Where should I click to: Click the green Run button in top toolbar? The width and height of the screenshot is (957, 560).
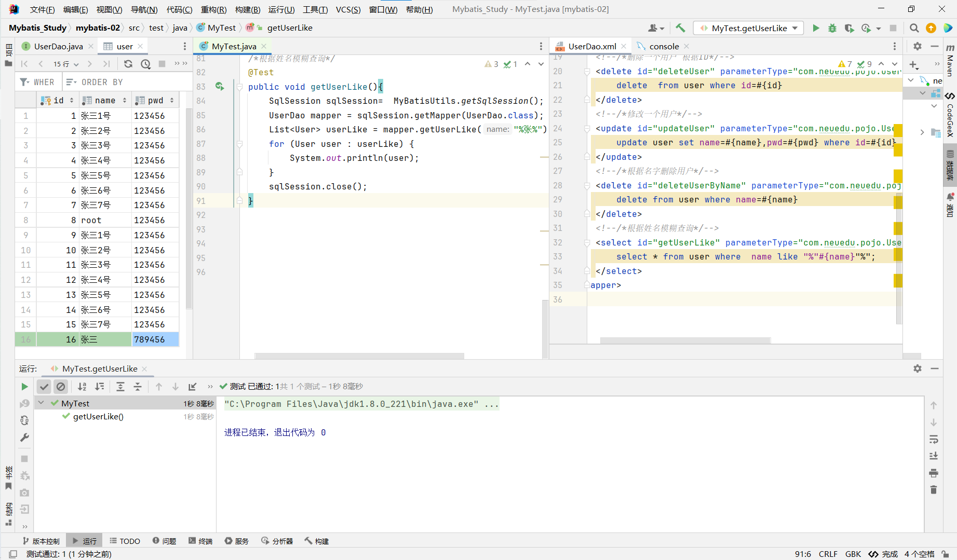tap(816, 28)
